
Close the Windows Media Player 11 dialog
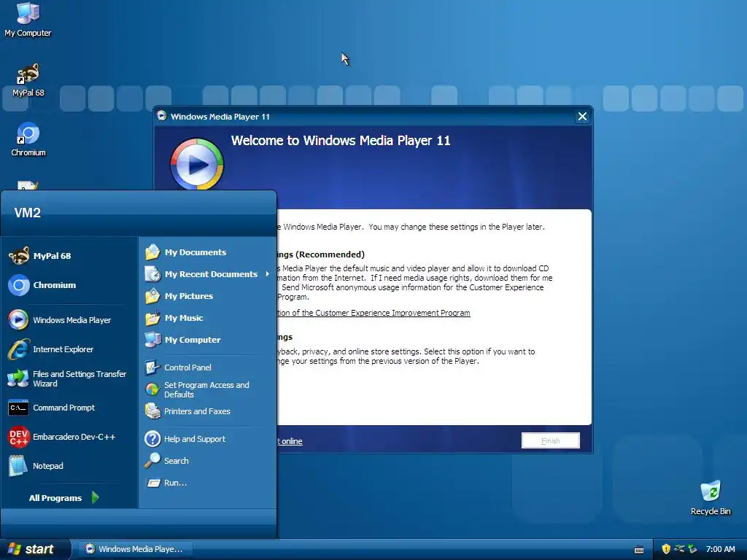[582, 117]
